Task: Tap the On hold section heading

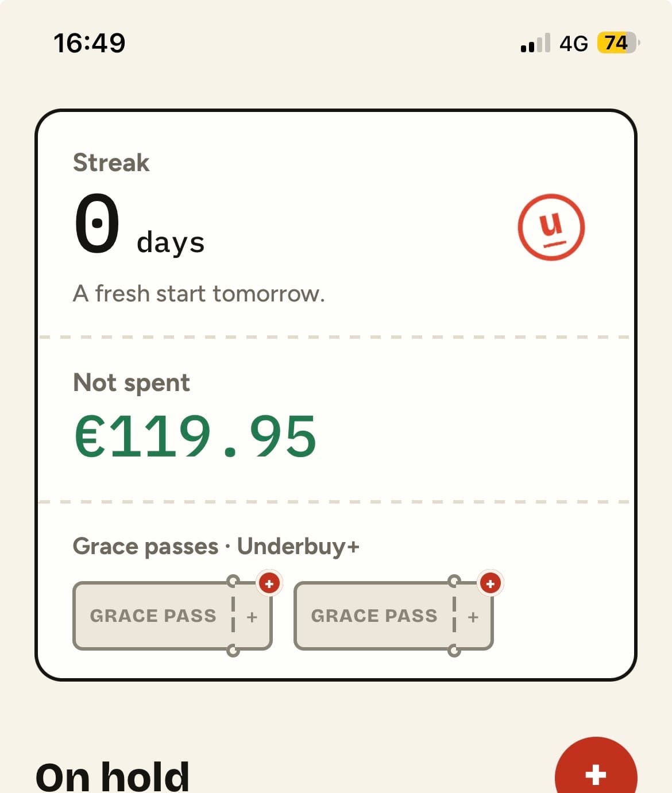Action: 113,776
